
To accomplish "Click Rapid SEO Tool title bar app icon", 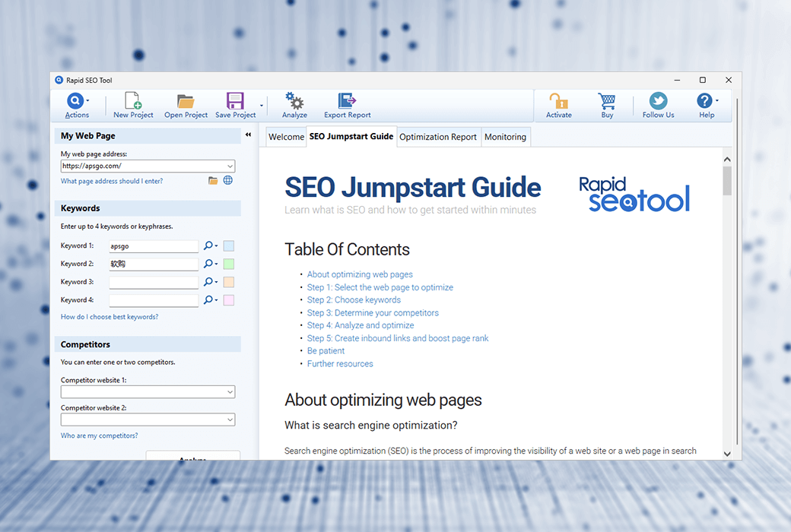I will coord(59,80).
